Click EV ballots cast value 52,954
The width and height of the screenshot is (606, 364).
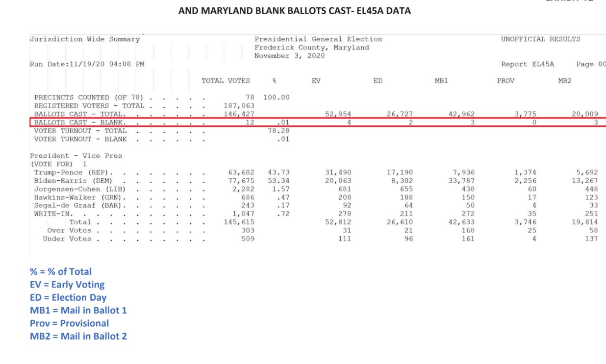[x=338, y=114]
